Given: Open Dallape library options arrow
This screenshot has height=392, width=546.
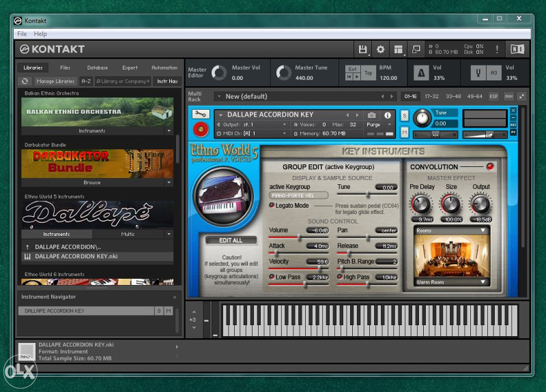Looking at the screenshot, I should (169, 235).
